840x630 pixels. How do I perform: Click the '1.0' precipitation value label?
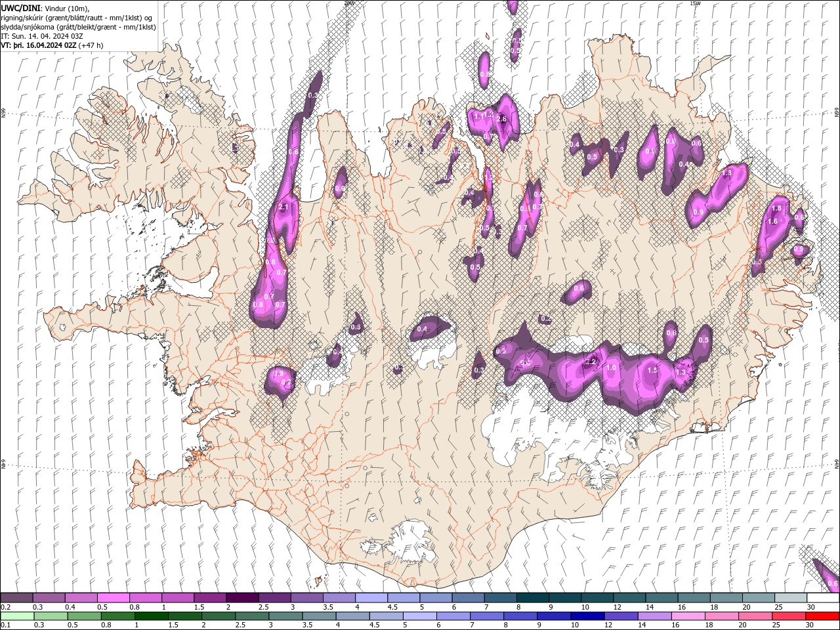[x=611, y=368]
